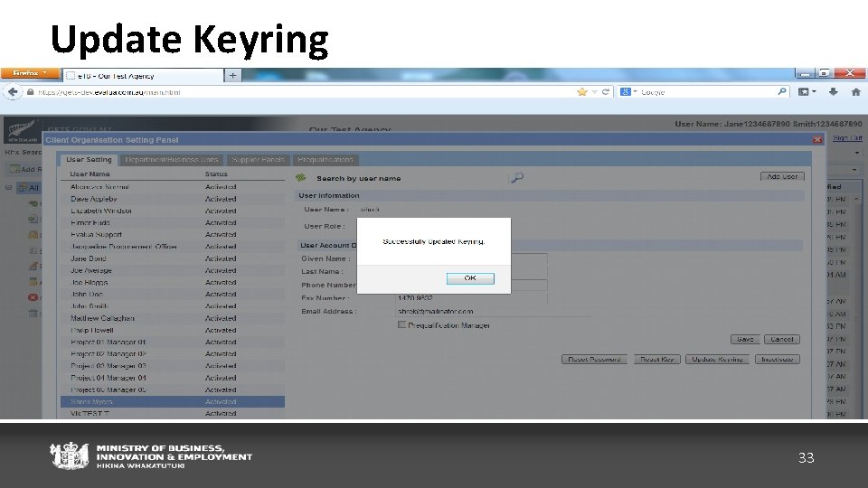Tick the Prequalification Manager checkbox
Viewport: 868px width, 488px height.
(401, 324)
